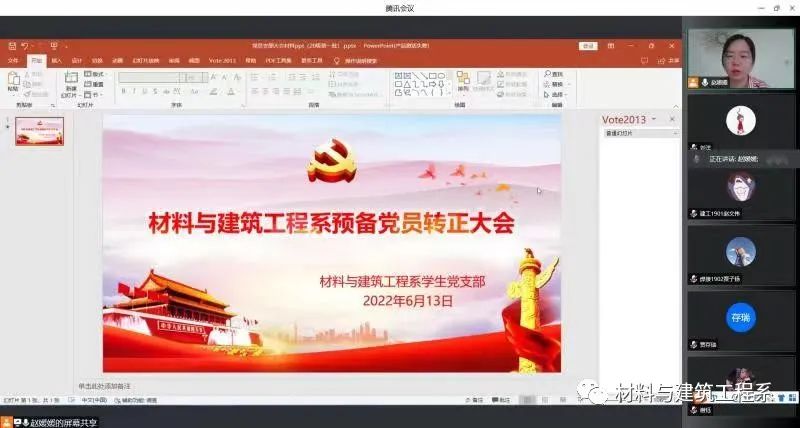Toggle Normal view button in status bar
Viewport: 800px width, 428px height.
coord(529,400)
